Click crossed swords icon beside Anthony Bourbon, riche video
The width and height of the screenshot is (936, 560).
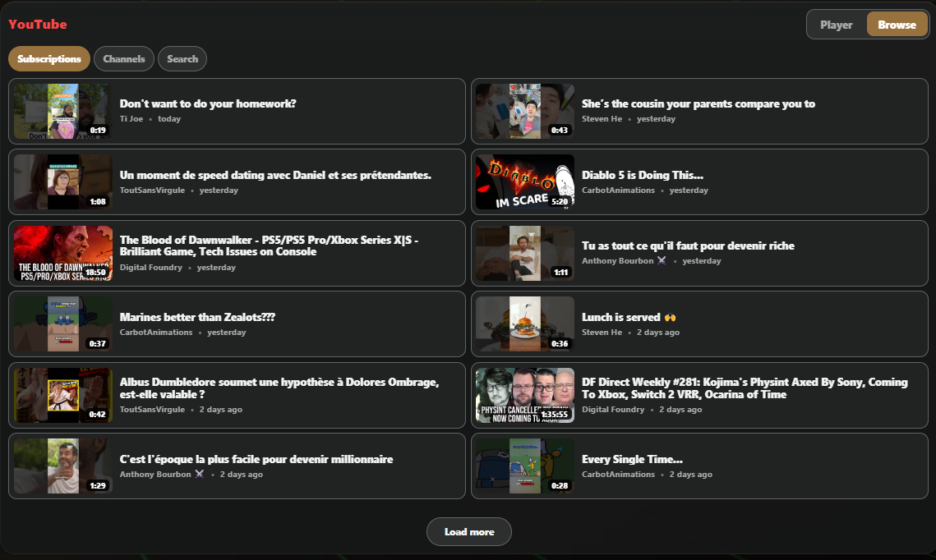click(x=662, y=260)
